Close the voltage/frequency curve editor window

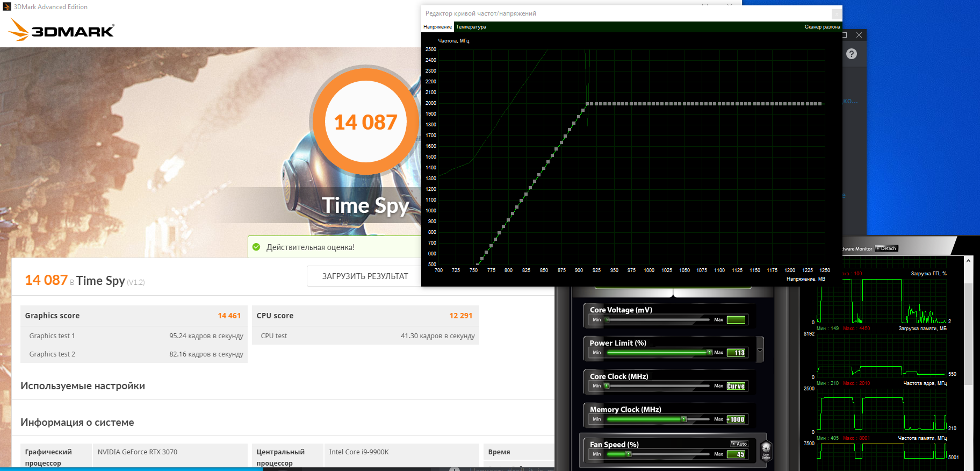[837, 13]
